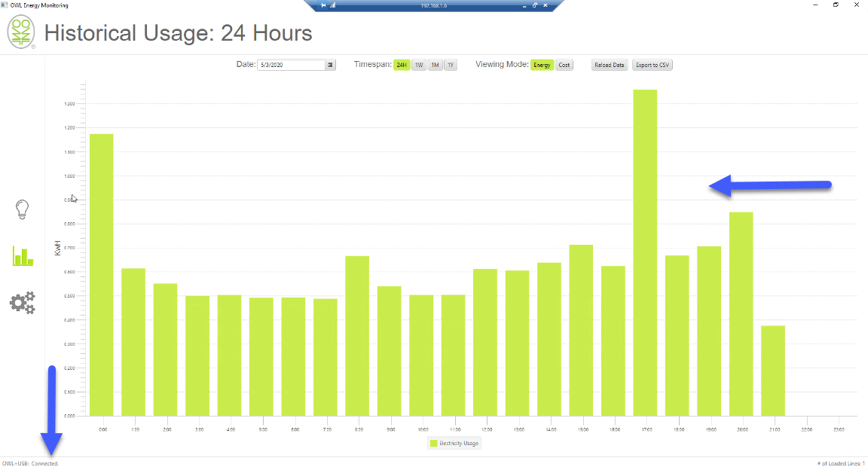The height and width of the screenshot is (470, 868).
Task: Switch timespan to 1W
Action: (419, 65)
